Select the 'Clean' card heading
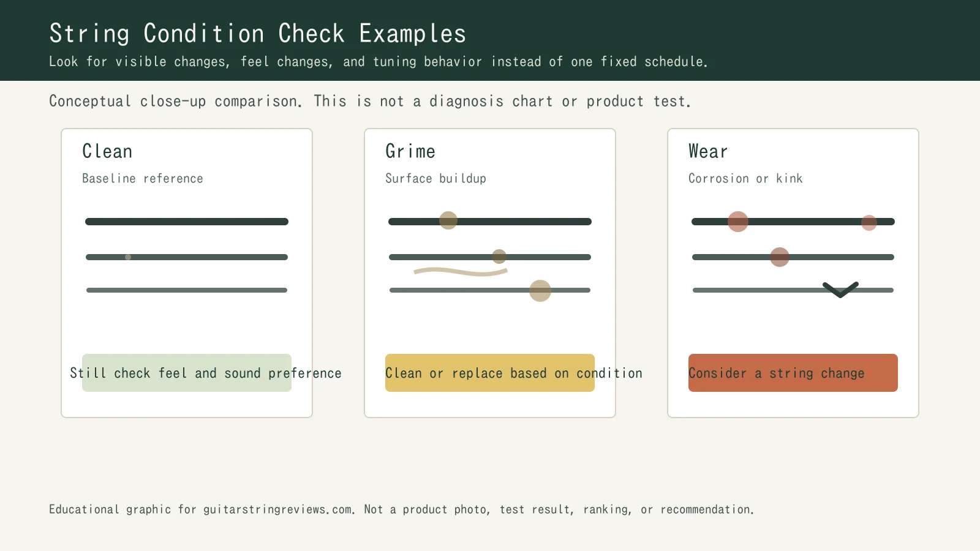980x551 pixels. point(107,151)
